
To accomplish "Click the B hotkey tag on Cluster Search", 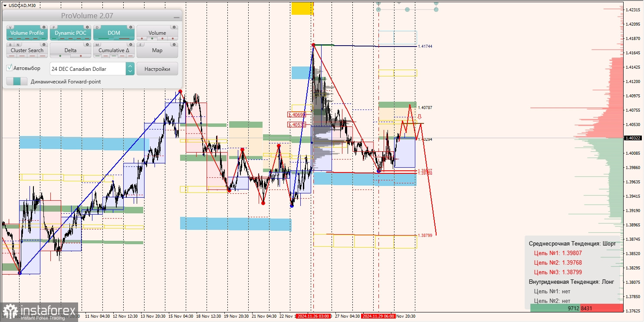I will [x=10, y=45].
